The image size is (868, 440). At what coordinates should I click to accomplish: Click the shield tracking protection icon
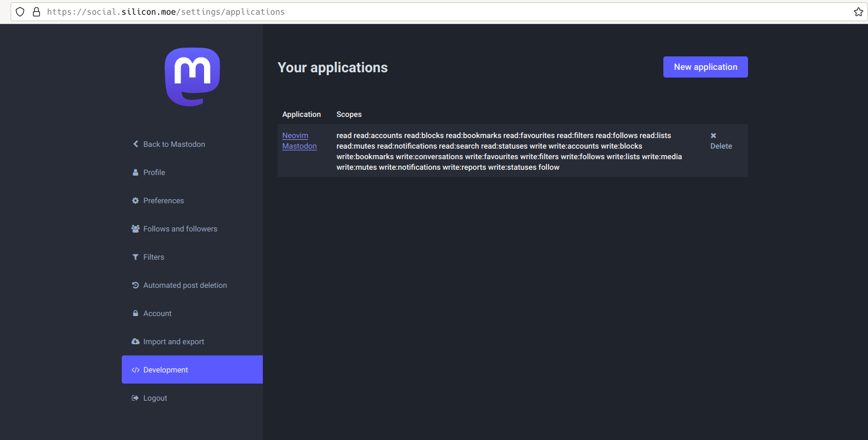[20, 12]
